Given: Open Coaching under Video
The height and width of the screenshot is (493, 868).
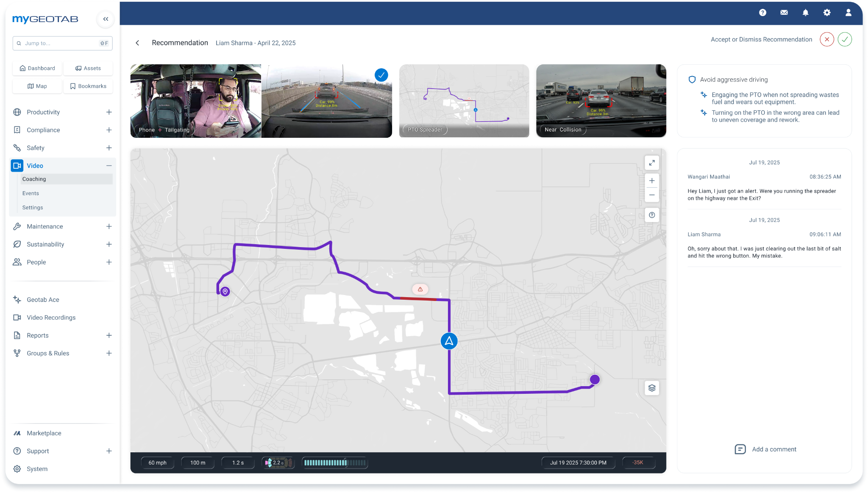Looking at the screenshot, I should pyautogui.click(x=66, y=179).
